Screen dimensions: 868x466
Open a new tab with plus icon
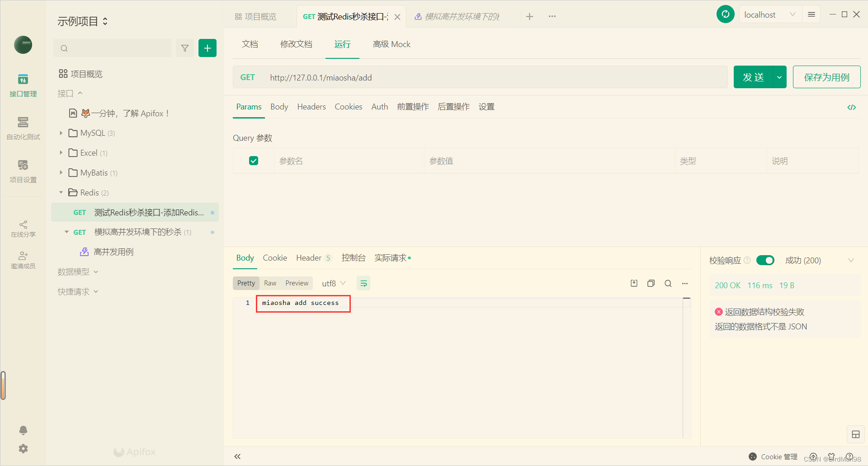[530, 16]
